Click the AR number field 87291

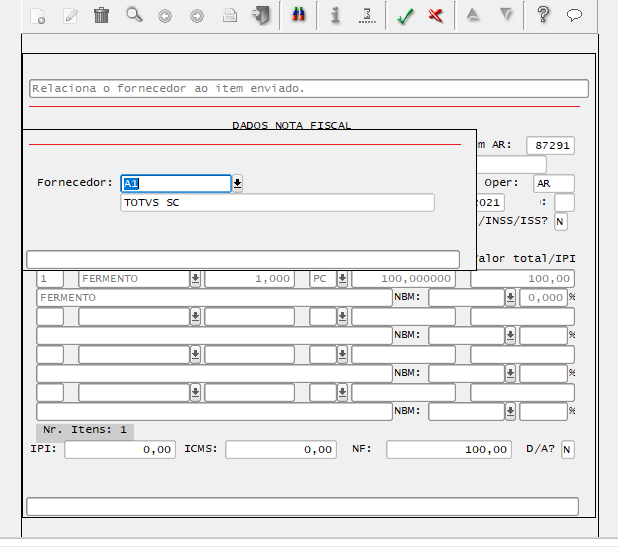550,145
